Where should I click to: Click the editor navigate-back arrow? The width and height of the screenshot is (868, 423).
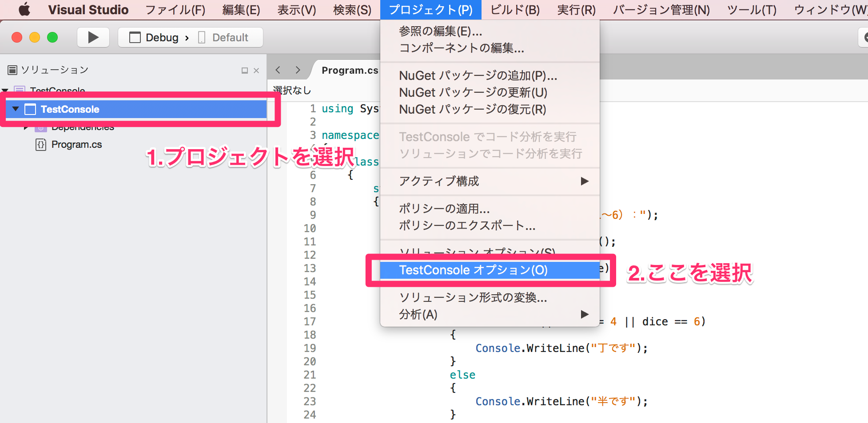pos(277,70)
